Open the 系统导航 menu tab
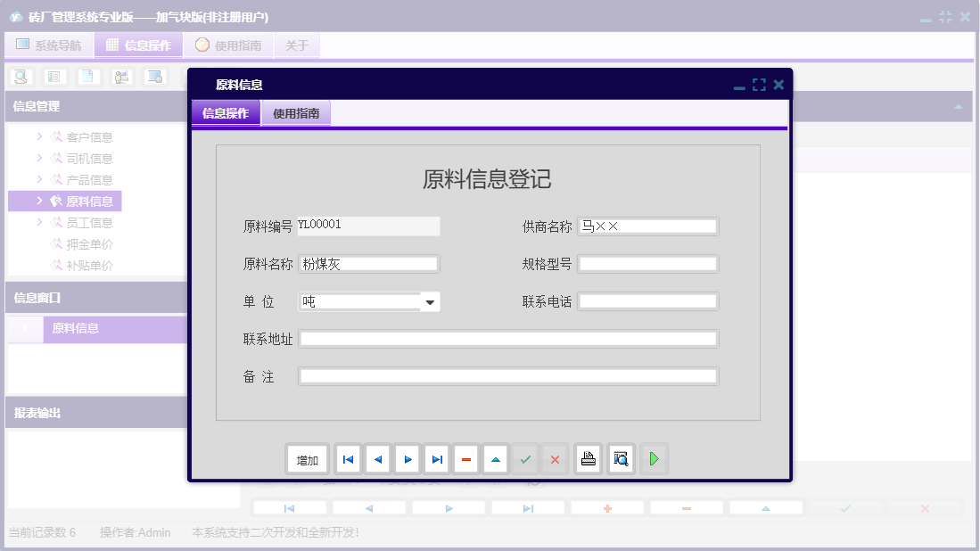980x551 pixels. [x=49, y=45]
